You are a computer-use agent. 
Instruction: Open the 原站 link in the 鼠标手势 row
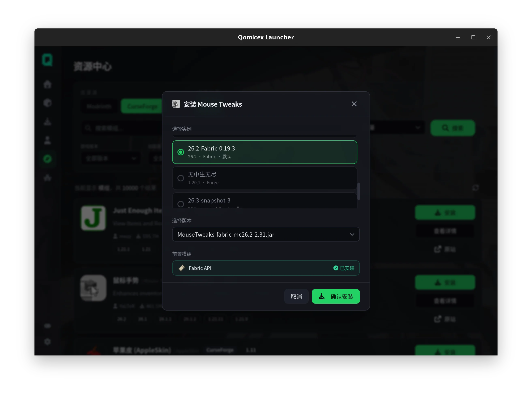445,319
